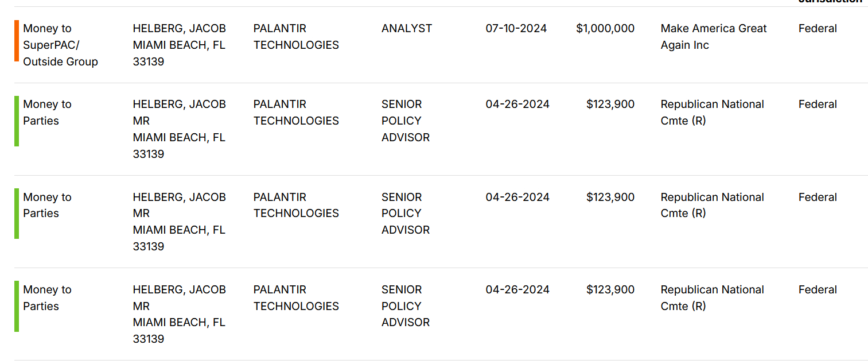Viewport: 868px width, 364px height.
Task: Click the 07-10-2024 contribution date
Action: (516, 29)
